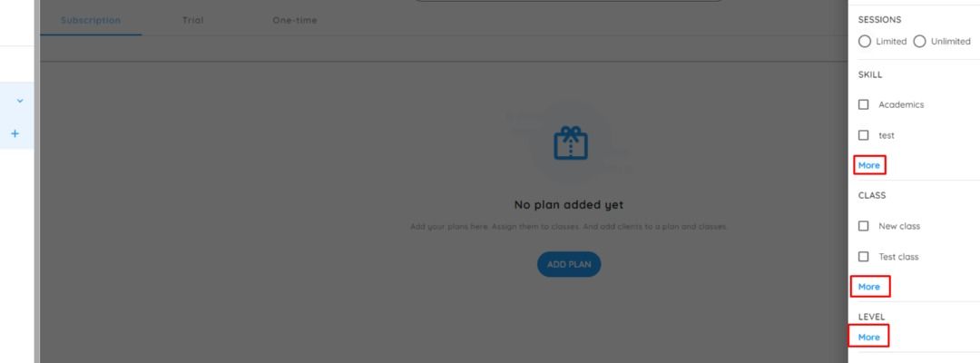The image size is (980, 363).
Task: Click the SKILL filter section label
Action: pos(870,74)
